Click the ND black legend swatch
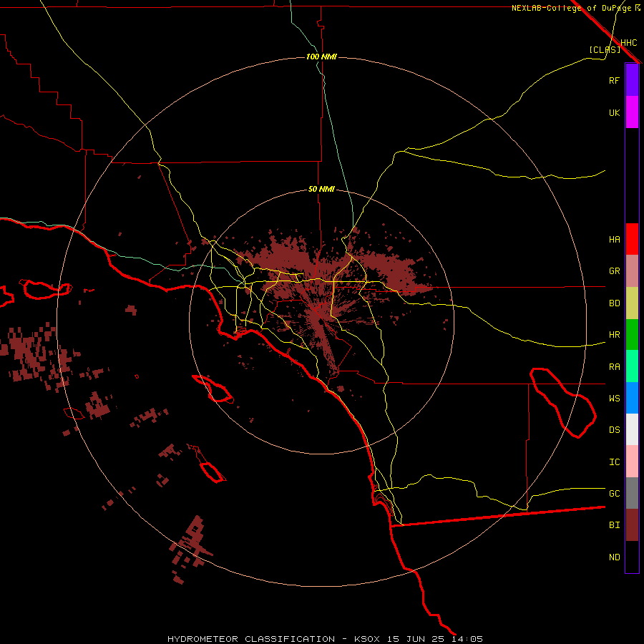The height and width of the screenshot is (644, 644). [x=632, y=557]
